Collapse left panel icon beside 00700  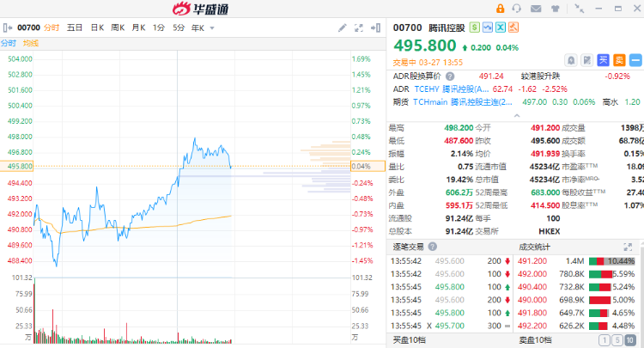(8, 28)
